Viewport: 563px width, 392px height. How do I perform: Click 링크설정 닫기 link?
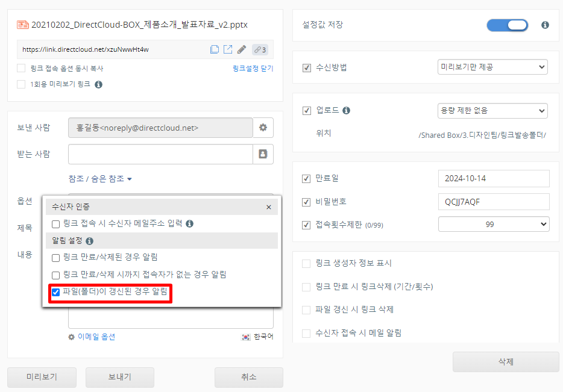click(x=253, y=69)
